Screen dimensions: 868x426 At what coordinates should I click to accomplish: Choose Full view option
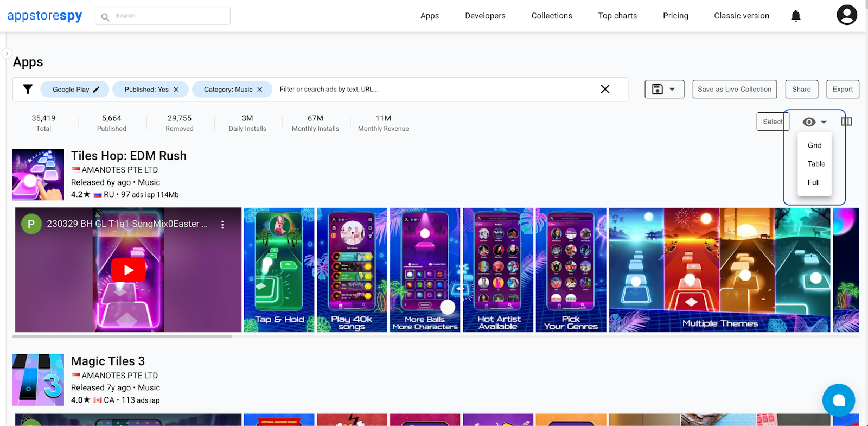coord(814,182)
